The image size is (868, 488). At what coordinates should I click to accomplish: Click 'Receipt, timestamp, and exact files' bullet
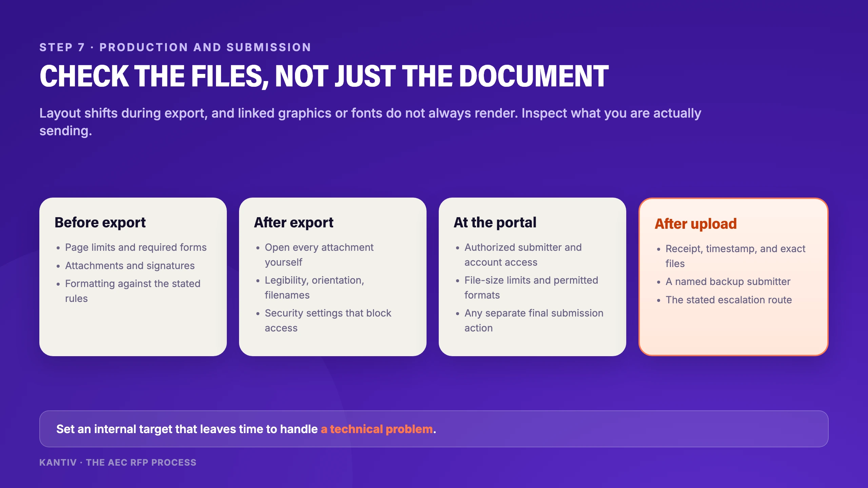[735, 256]
